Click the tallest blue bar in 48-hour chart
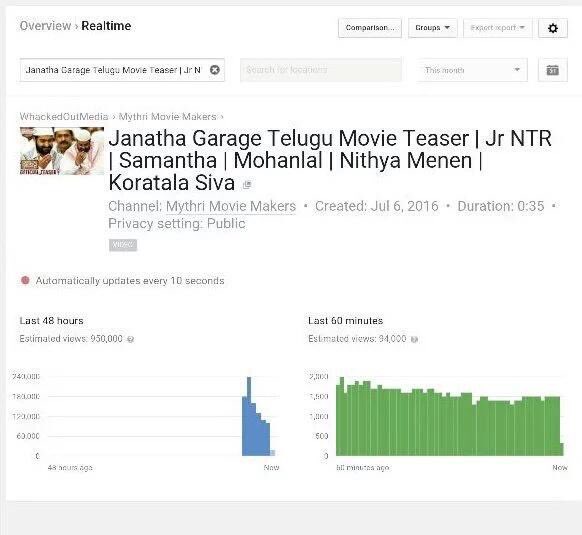This screenshot has height=535, width=582. (x=249, y=416)
